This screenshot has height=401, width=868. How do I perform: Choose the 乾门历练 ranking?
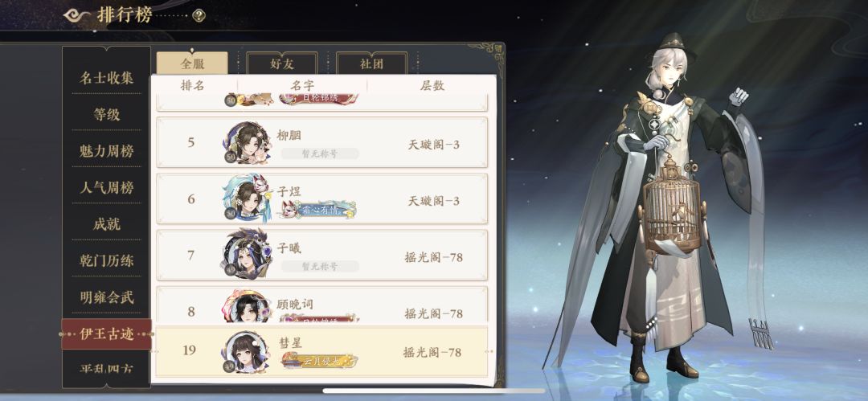[106, 260]
